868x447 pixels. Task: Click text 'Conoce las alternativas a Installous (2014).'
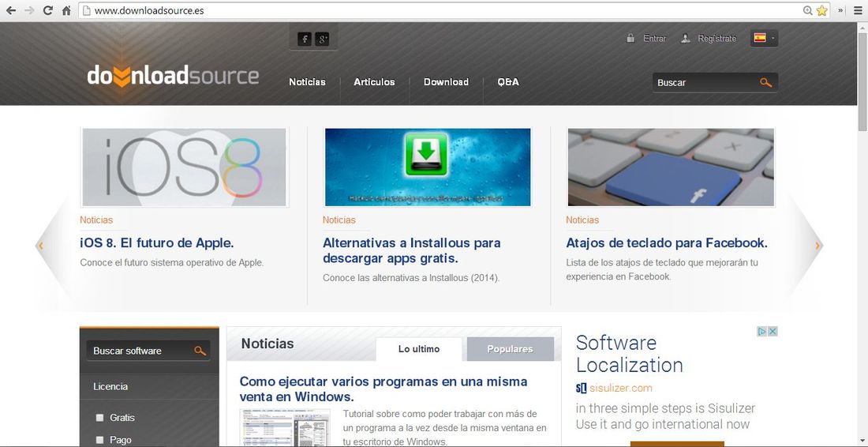point(411,278)
